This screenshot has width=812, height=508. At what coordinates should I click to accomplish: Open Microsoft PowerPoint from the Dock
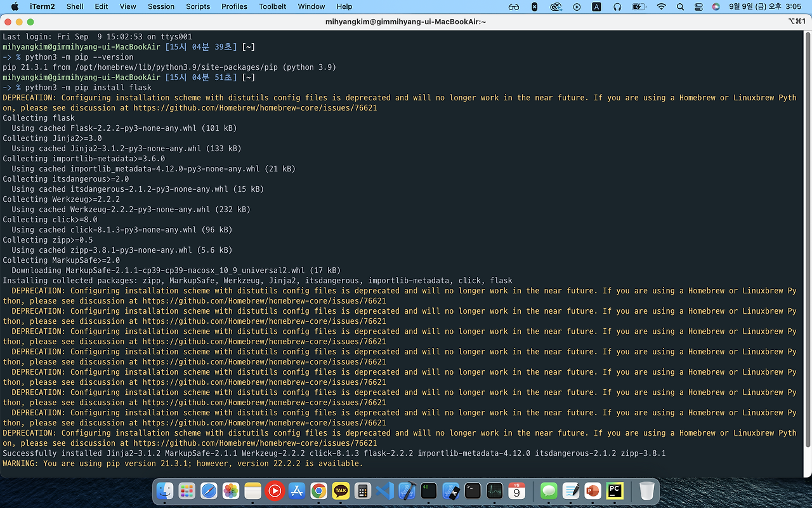[592, 491]
